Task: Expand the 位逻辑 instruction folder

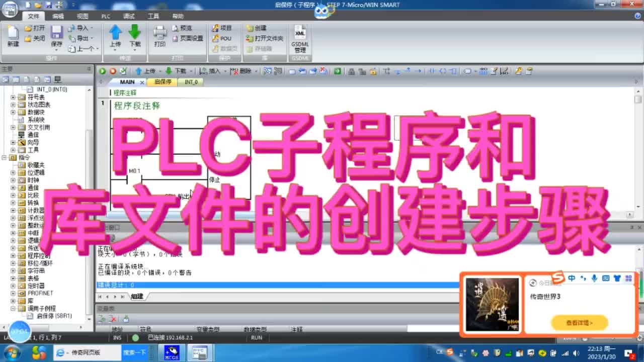Action: (13, 172)
